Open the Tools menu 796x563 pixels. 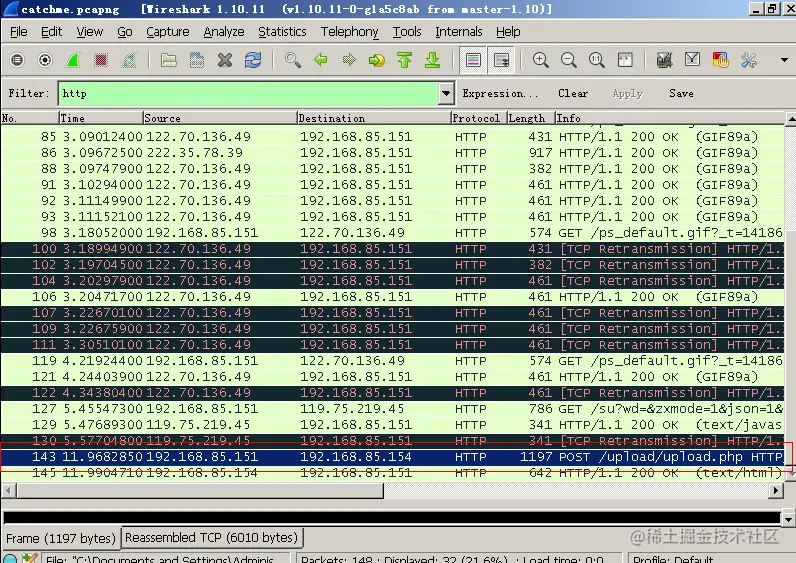click(x=407, y=31)
